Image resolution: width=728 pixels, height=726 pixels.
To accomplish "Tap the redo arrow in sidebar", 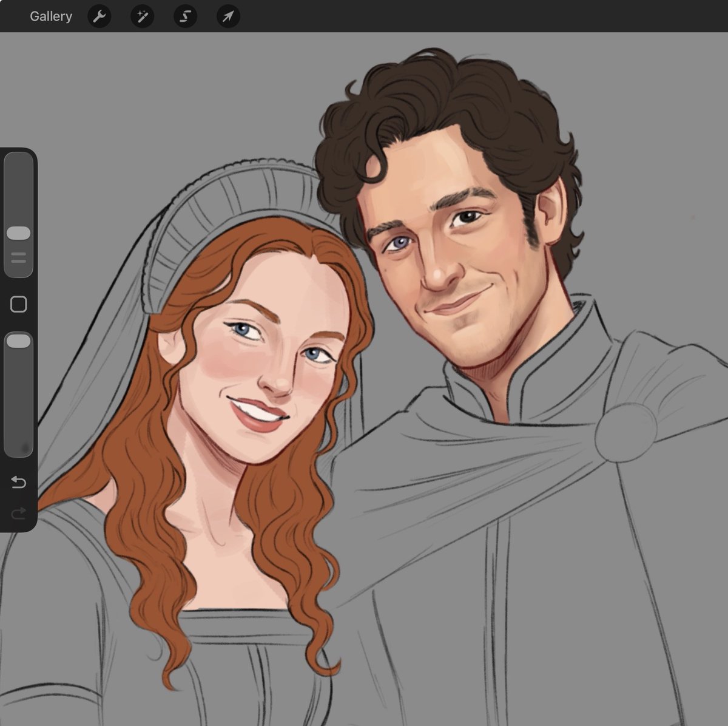I will coord(18,514).
